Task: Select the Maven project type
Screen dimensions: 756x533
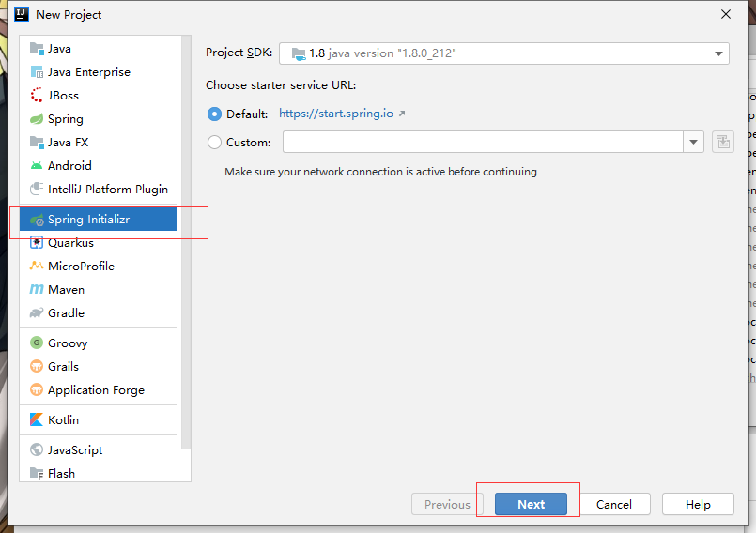Action: pyautogui.click(x=99, y=289)
